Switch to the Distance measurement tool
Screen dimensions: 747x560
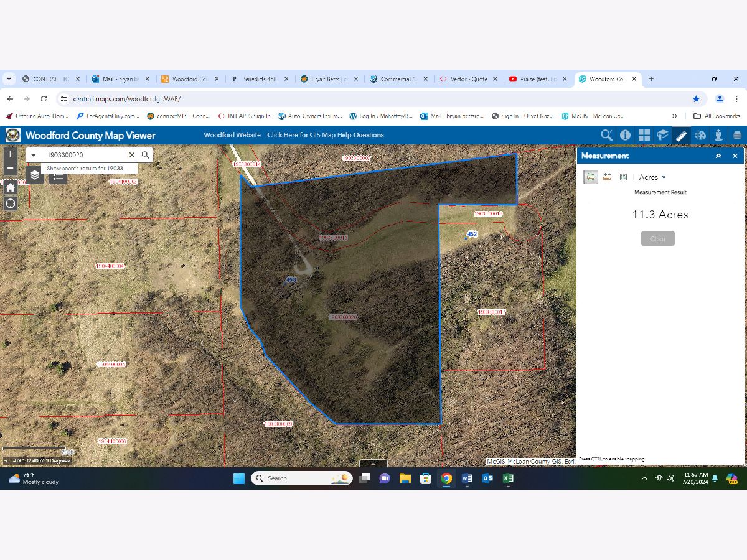point(607,177)
